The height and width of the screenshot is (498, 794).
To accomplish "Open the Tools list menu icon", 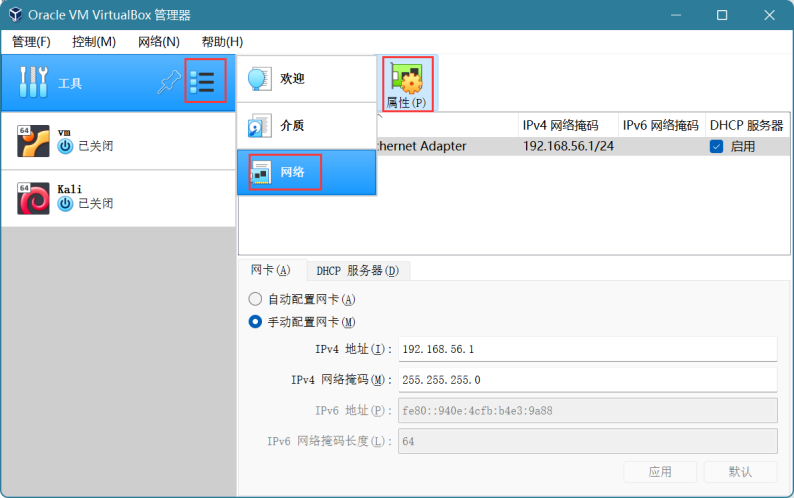I will coord(203,82).
